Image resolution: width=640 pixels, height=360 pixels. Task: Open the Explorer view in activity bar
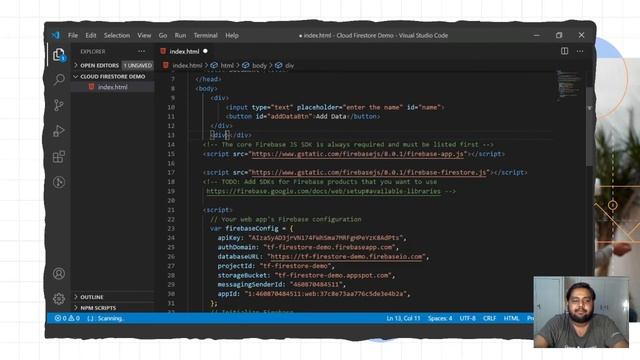pos(59,54)
